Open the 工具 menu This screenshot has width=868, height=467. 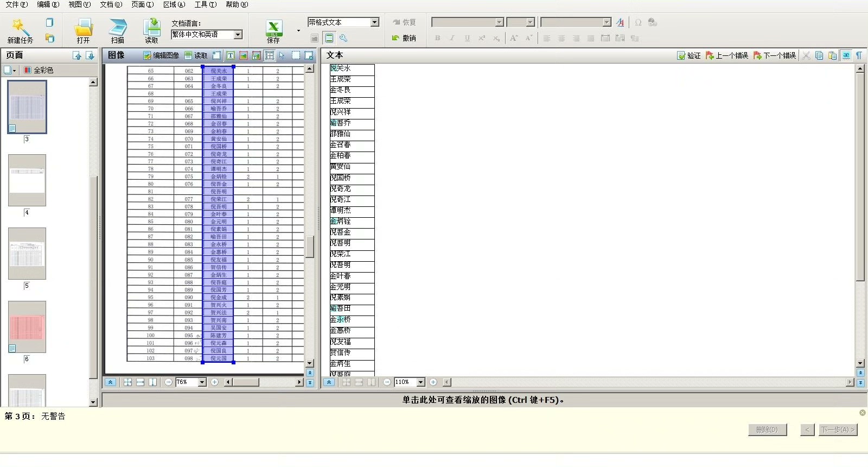point(205,4)
